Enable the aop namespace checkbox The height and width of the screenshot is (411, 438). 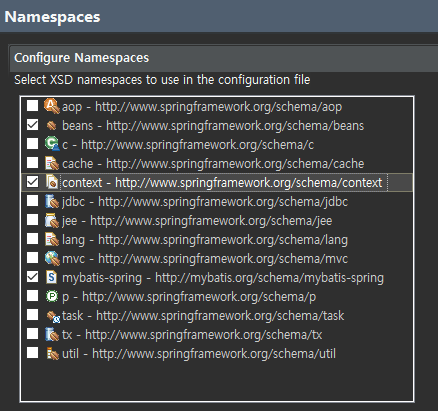(32, 106)
